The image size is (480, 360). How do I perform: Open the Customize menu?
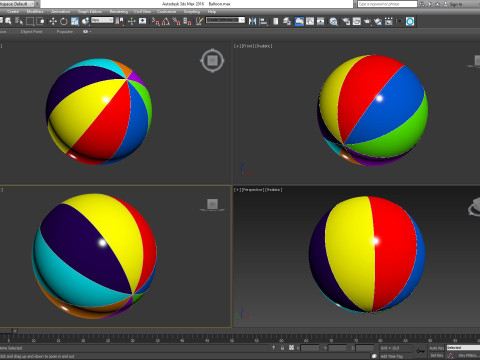pyautogui.click(x=166, y=12)
